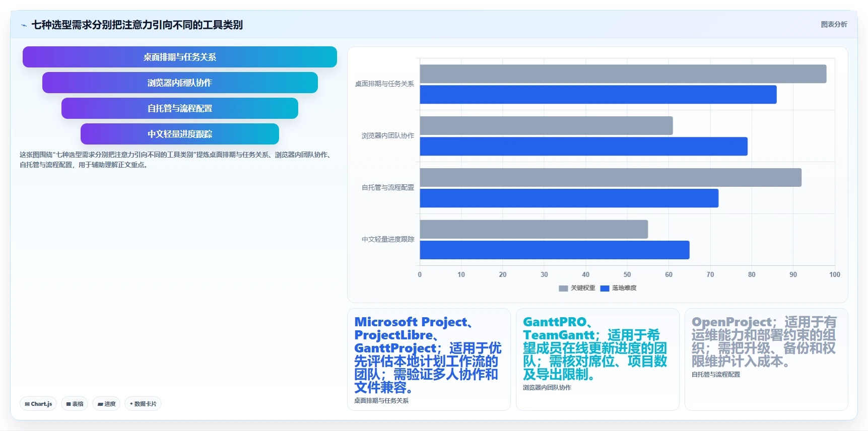Screen dimensions: 868x431
Task: Click the GanttPRO、TeamGantt data card text
Action: click(x=595, y=348)
